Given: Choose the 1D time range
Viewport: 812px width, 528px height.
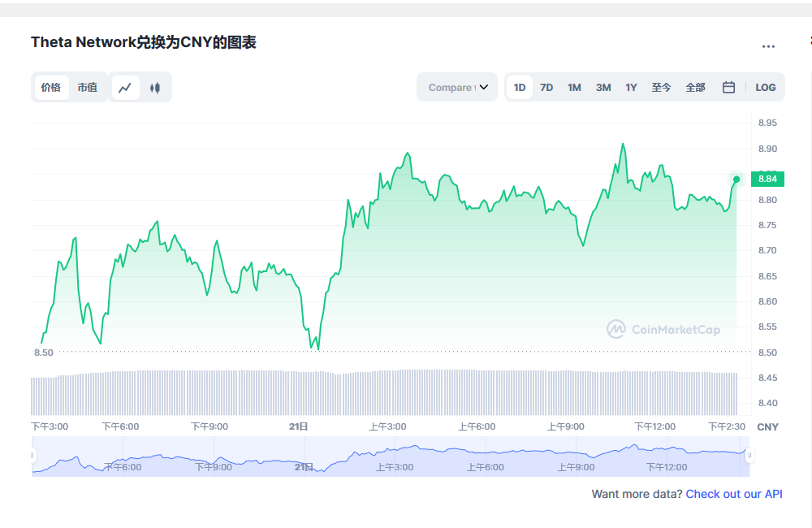Looking at the screenshot, I should pos(520,88).
